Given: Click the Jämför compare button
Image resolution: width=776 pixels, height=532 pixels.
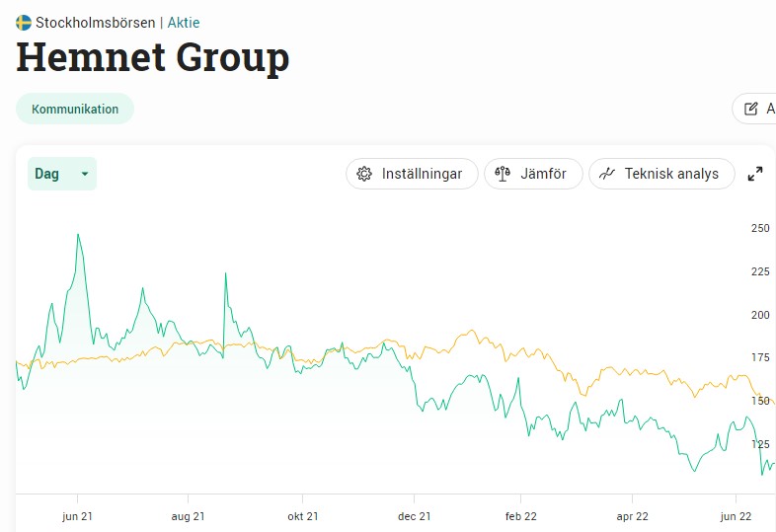Looking at the screenshot, I should (533, 174).
